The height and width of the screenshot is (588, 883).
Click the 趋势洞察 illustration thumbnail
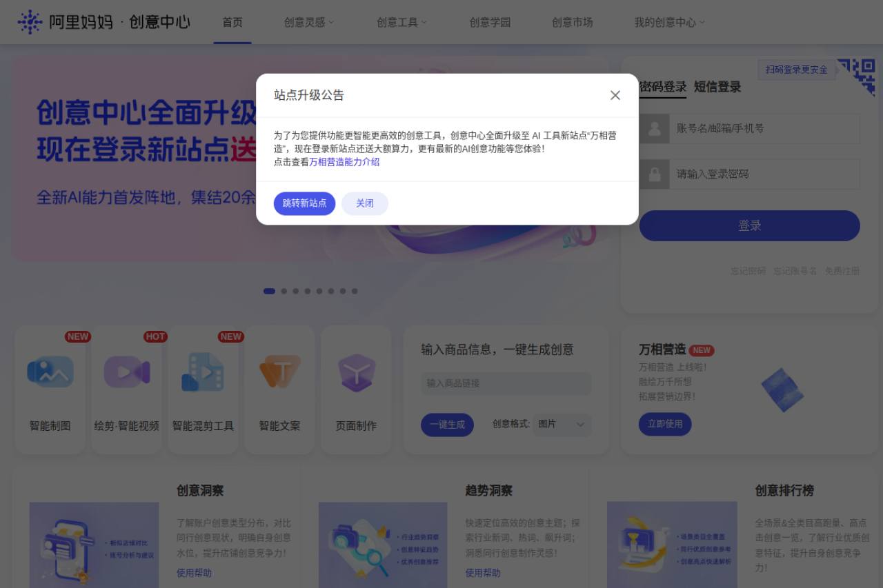point(383,545)
